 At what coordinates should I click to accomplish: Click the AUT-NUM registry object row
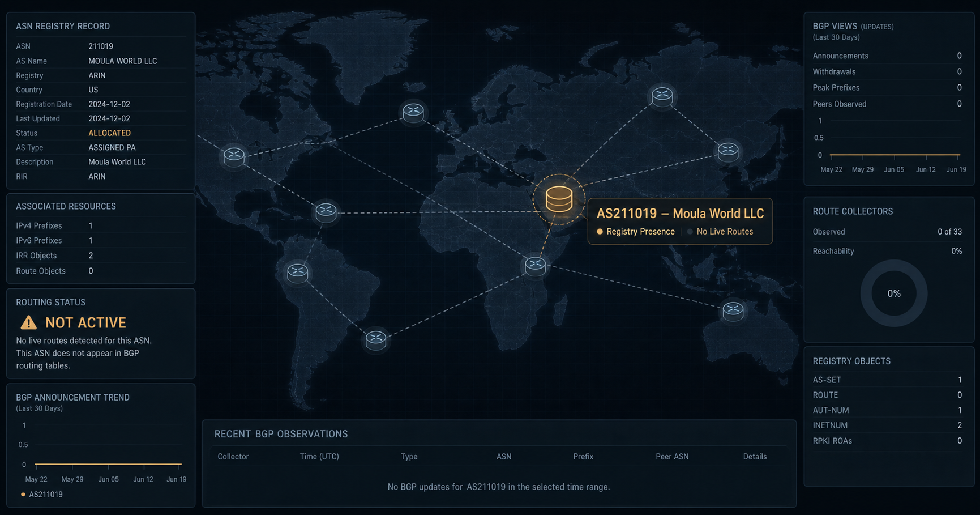coord(887,410)
